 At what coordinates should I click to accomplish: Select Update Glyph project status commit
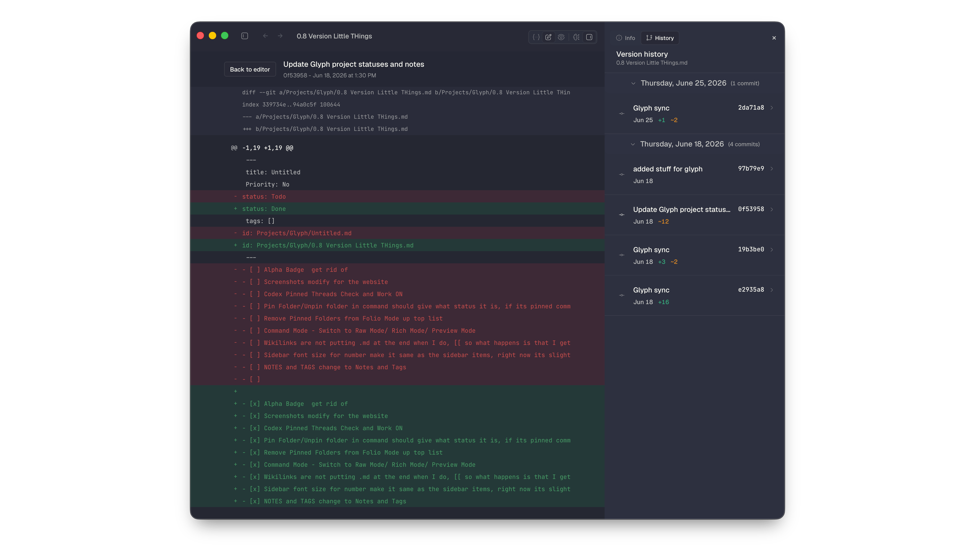click(x=695, y=215)
